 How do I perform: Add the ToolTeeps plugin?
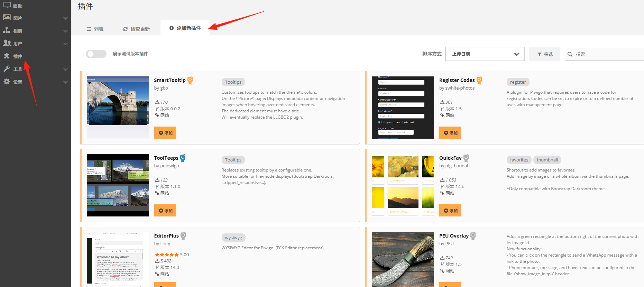165,211
